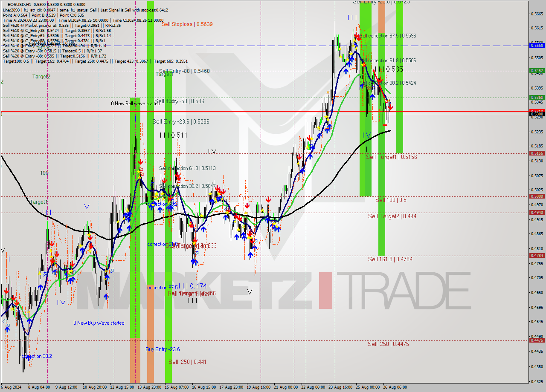This screenshot has width=546, height=392.
Task: Click 'Sell correction 38.2 | 0.5424' label
Action: point(388,83)
